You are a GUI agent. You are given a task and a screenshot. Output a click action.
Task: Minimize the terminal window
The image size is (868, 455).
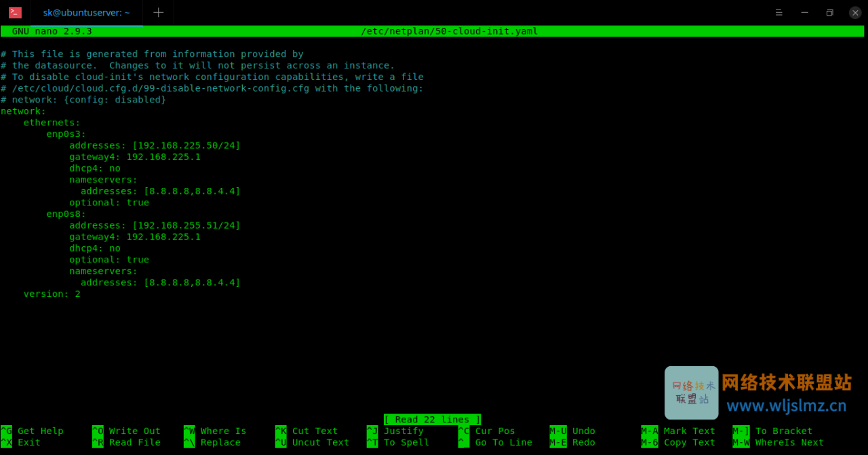pos(804,12)
